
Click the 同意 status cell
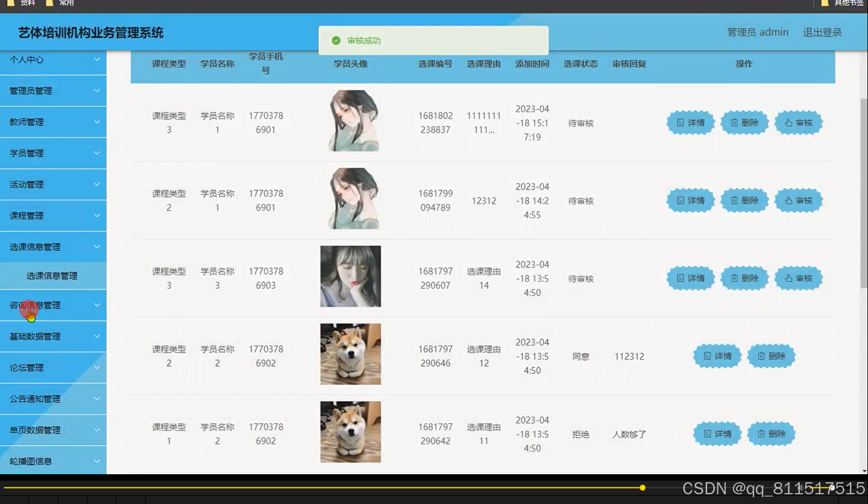pyautogui.click(x=581, y=356)
